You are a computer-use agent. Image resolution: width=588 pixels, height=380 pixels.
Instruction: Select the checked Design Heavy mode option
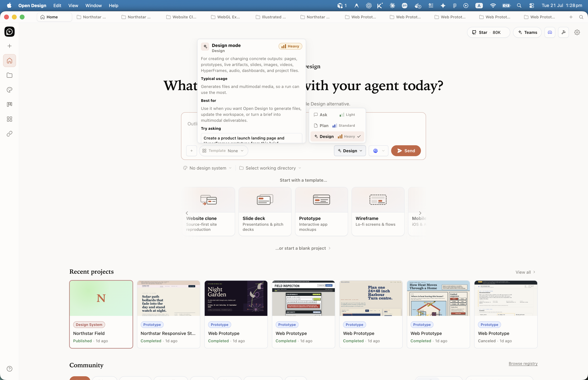tap(337, 136)
